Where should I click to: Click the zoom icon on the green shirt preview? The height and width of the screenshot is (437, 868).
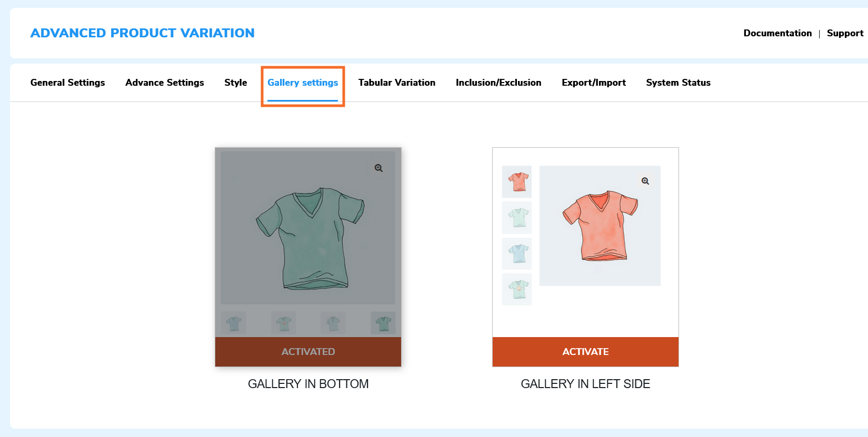[377, 168]
